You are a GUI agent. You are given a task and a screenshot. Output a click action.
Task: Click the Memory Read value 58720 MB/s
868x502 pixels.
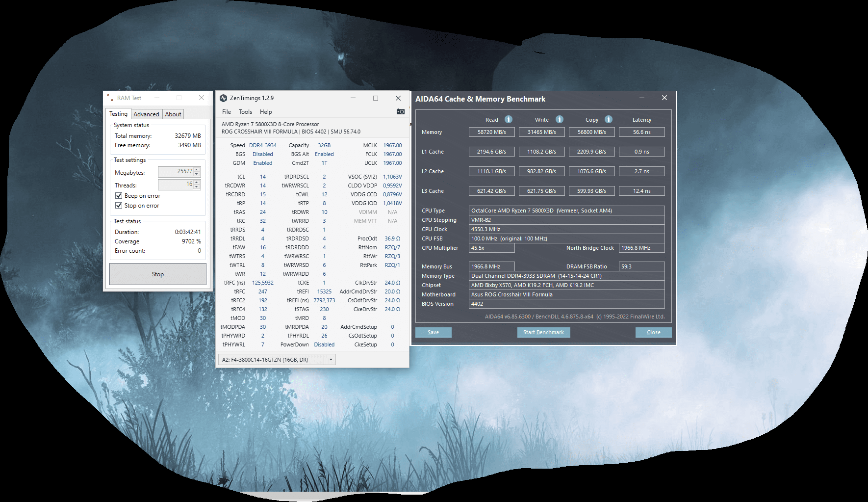tap(492, 132)
